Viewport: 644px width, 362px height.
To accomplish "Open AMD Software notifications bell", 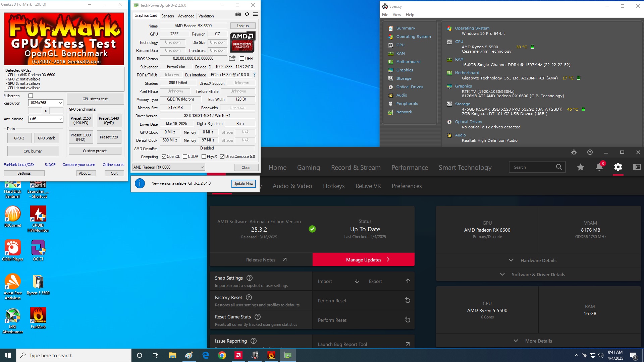I will [599, 167].
